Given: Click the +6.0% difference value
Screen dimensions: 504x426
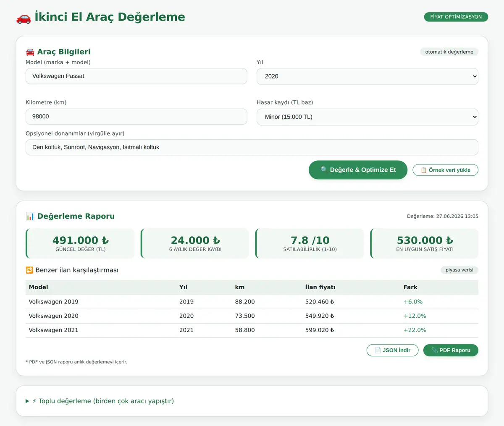Looking at the screenshot, I should tap(413, 302).
